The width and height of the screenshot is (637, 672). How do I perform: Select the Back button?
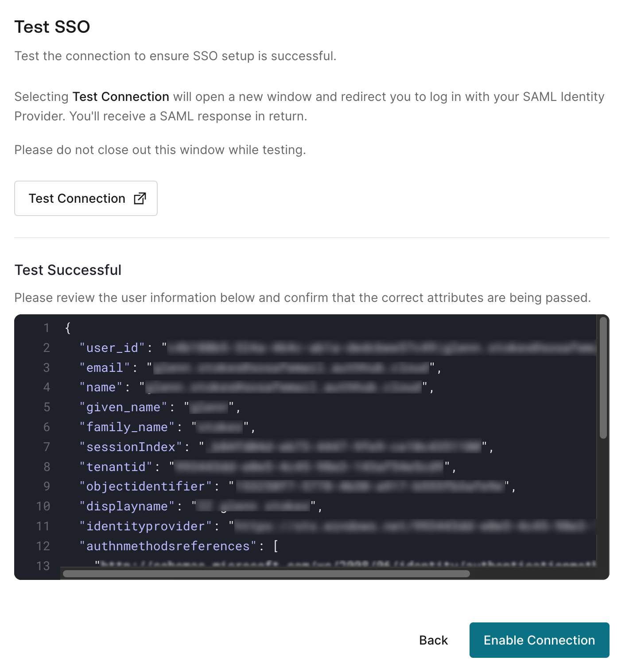(x=433, y=640)
